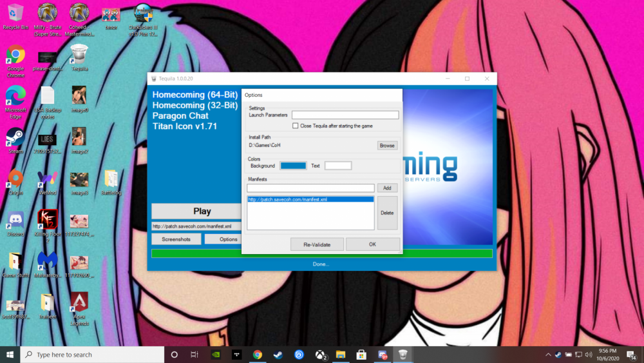Click the Xbox icon in the taskbar

320,355
